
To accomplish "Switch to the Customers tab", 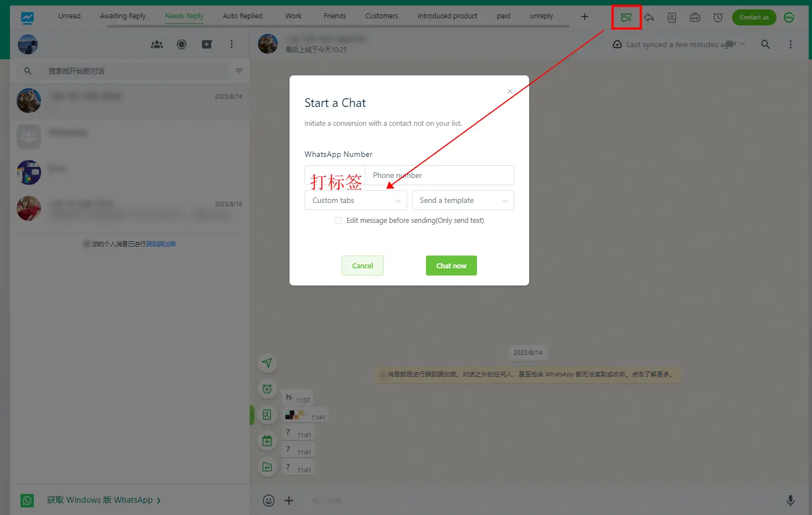I will point(381,16).
